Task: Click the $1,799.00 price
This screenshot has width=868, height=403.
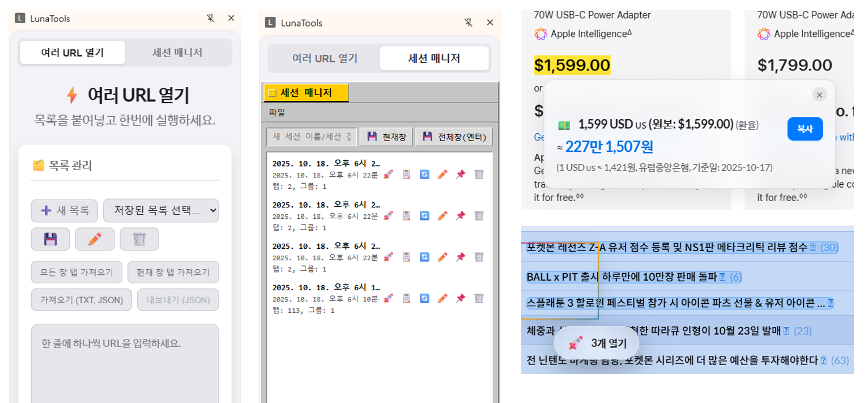Action: pyautogui.click(x=795, y=65)
